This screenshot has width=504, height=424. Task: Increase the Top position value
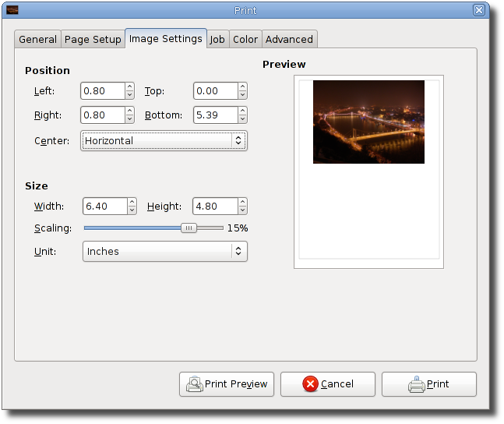tap(243, 87)
